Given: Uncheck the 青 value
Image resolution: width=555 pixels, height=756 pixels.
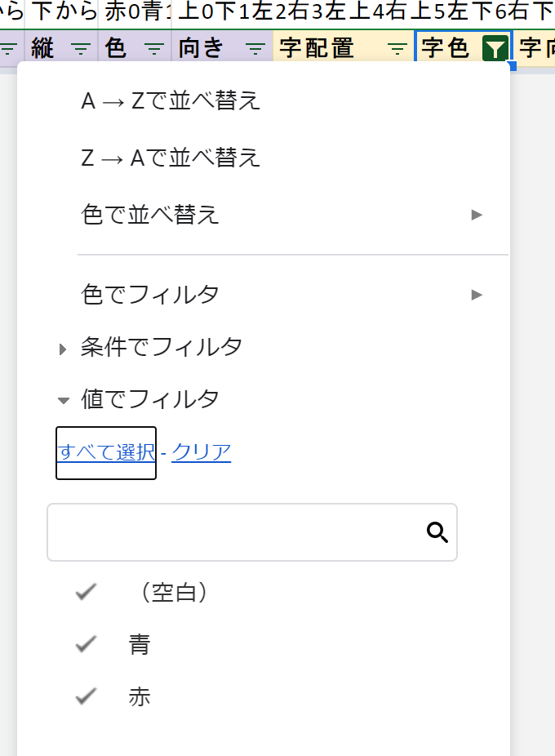Looking at the screenshot, I should point(86,645).
